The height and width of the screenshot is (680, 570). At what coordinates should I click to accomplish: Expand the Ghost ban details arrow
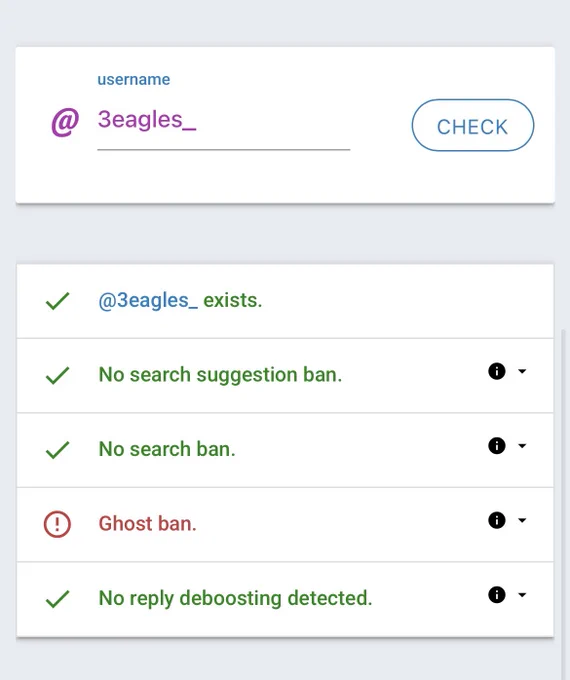[522, 520]
